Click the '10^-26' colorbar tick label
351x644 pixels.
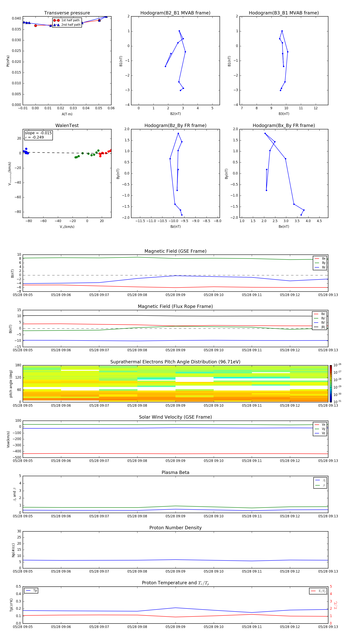click(x=337, y=365)
